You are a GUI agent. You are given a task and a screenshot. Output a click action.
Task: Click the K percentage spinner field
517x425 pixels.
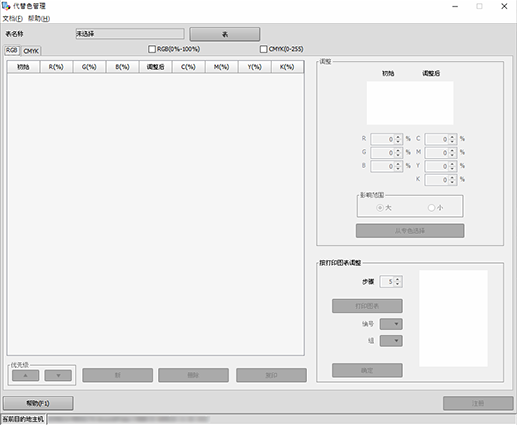pyautogui.click(x=441, y=180)
